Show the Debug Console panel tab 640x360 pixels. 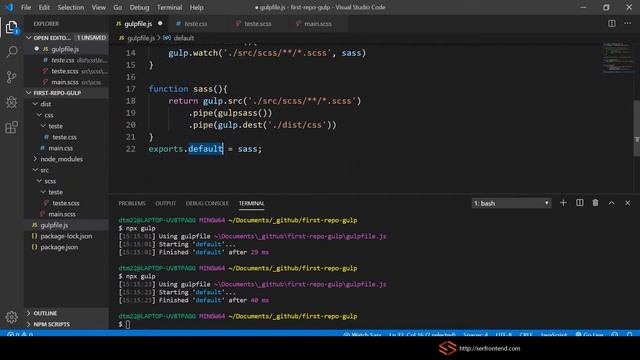207,203
